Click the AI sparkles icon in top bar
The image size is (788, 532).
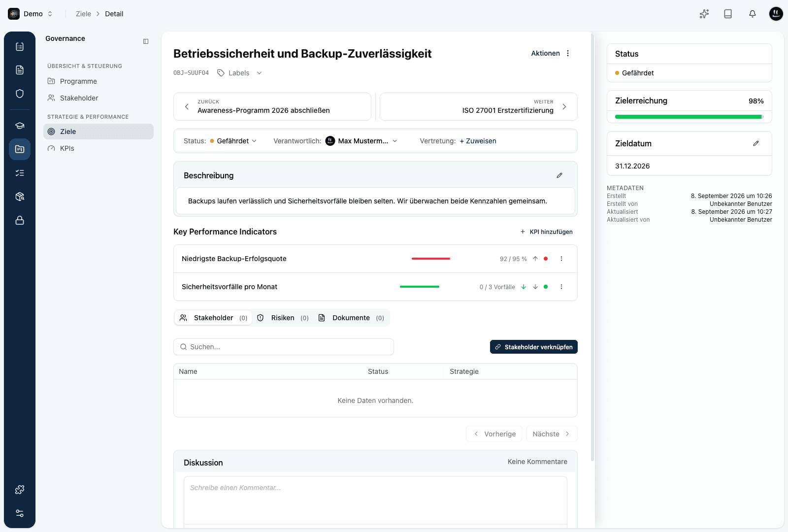click(704, 14)
